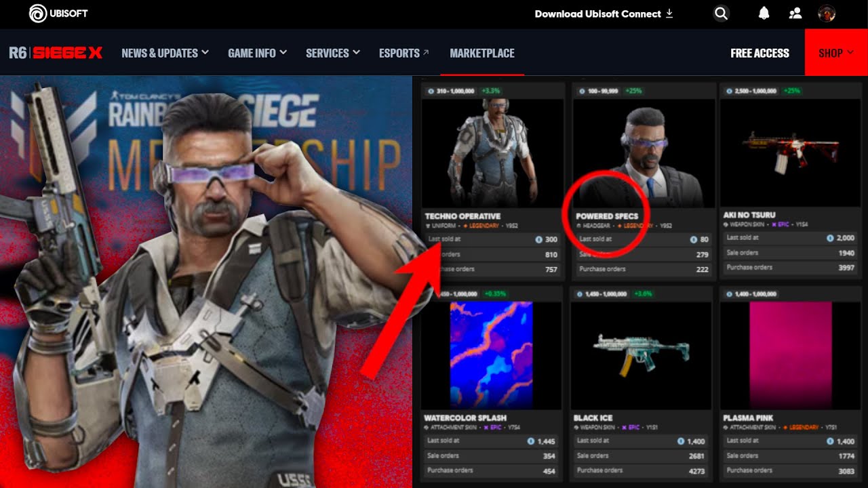Click the orange Legendary icon under Plasma Pink
Screen dimensions: 868x488
coord(786,428)
